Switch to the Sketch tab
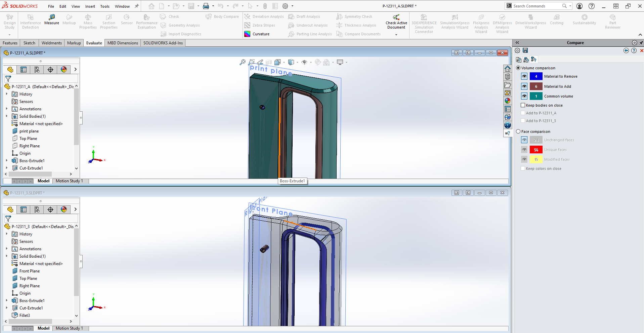This screenshot has width=644, height=333. click(x=29, y=43)
